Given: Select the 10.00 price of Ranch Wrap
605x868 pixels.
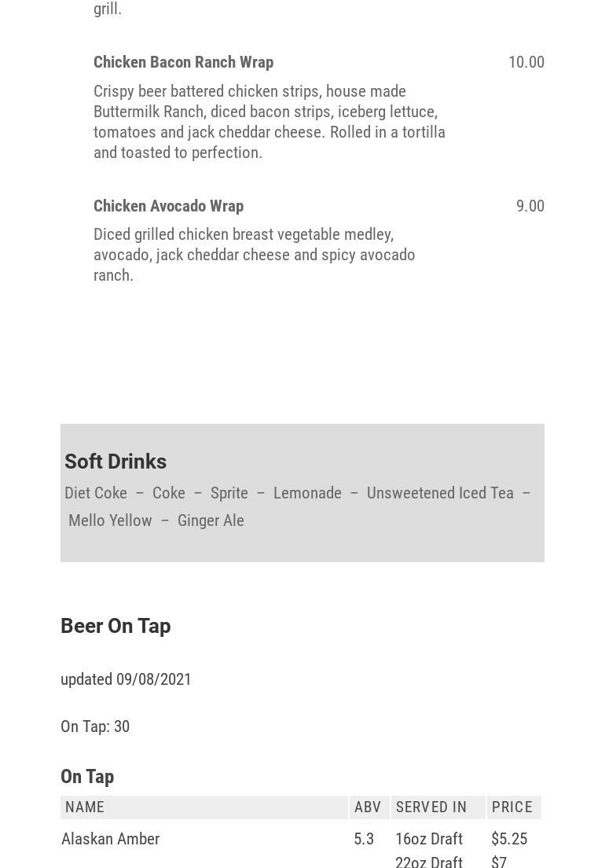Looking at the screenshot, I should point(526,62).
